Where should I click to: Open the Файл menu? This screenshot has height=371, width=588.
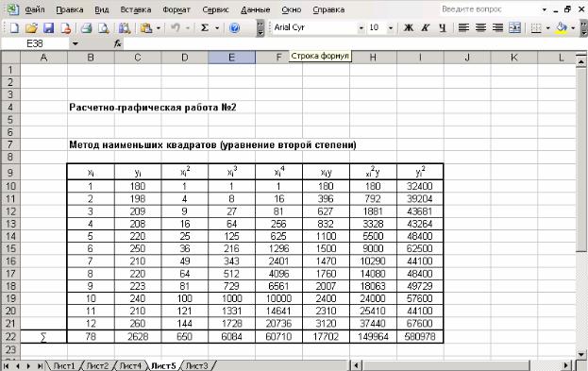[35, 9]
